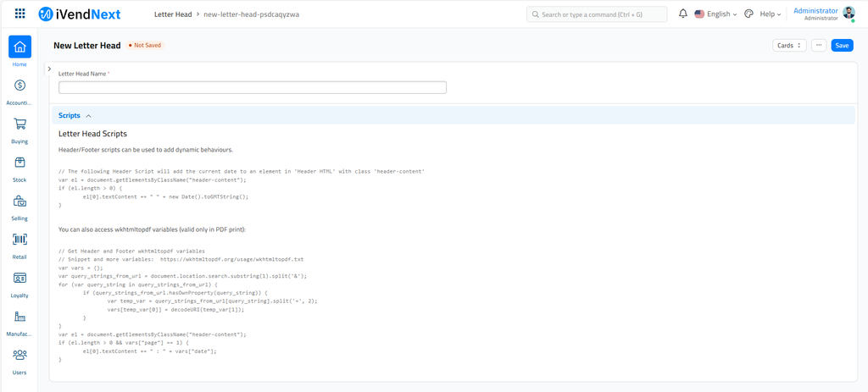Viewport: 868px width, 392px height.
Task: Collapse the Scripts section
Action: [x=75, y=116]
